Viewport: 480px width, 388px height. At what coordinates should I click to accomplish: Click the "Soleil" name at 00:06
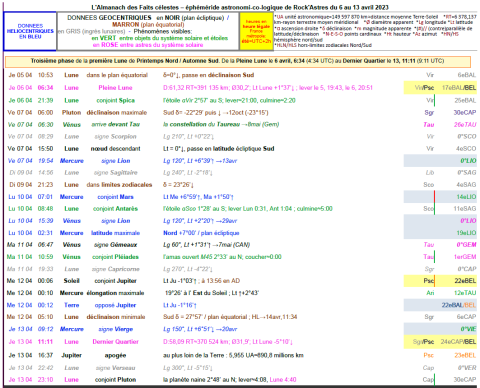[71, 281]
